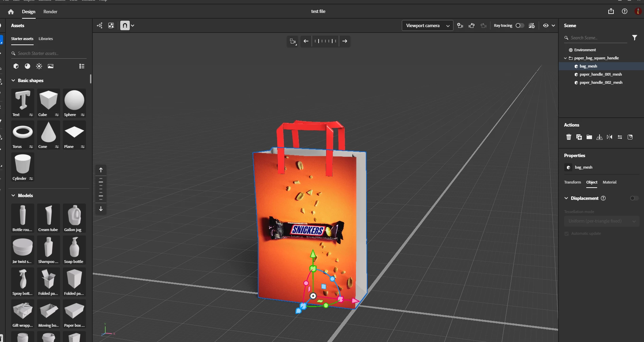Open ray tracing render settings icon

click(x=532, y=25)
